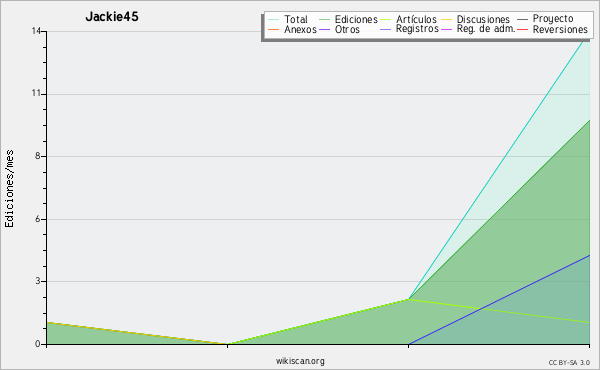Click the y-axis value 3
600x370 pixels.
click(x=38, y=281)
